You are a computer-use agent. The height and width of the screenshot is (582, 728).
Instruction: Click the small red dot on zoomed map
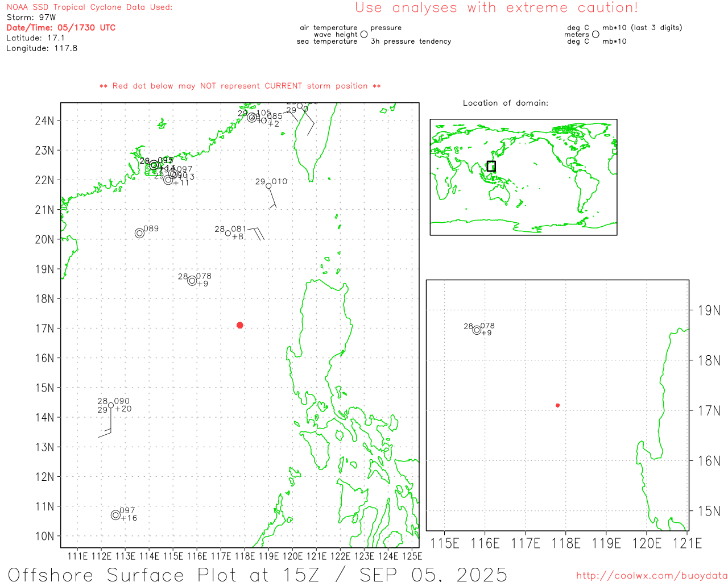point(558,405)
